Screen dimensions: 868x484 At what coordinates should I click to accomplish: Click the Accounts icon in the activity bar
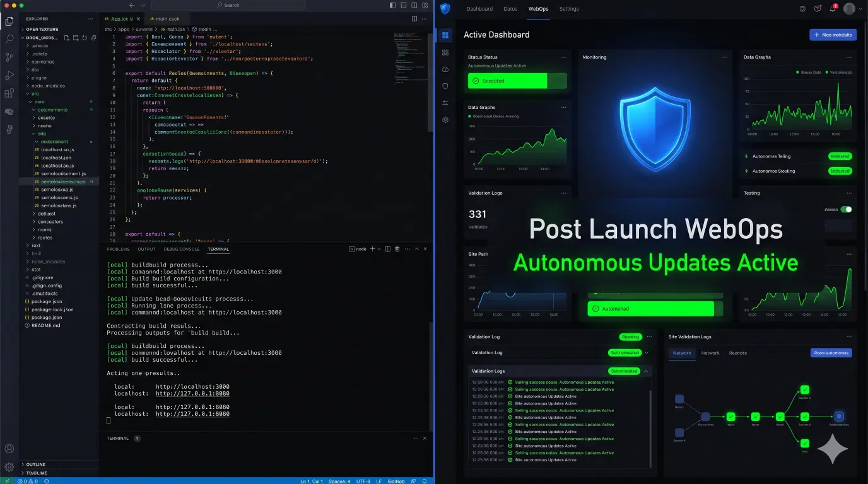tap(9, 449)
